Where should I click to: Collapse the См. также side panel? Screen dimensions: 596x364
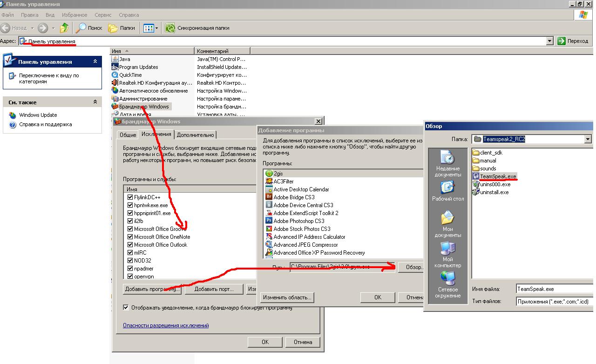pyautogui.click(x=95, y=102)
